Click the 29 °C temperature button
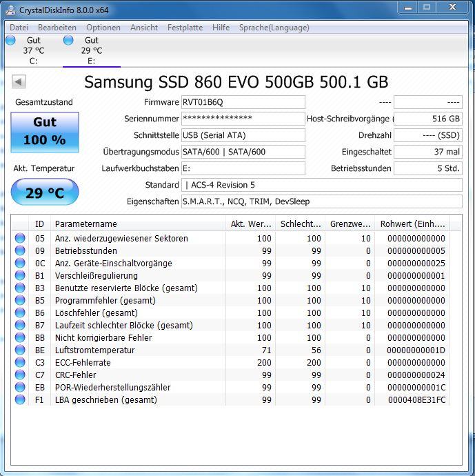 click(x=45, y=192)
